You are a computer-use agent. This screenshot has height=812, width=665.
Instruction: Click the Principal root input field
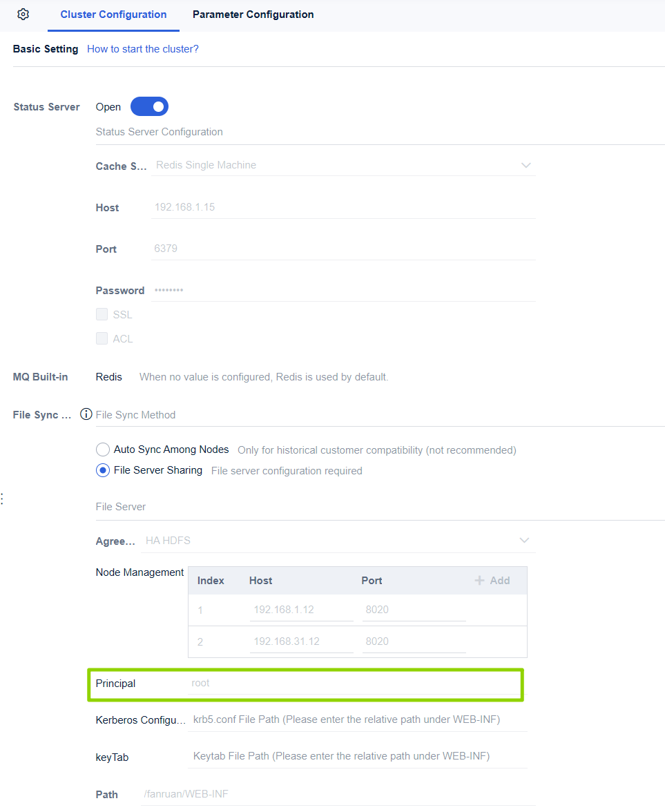click(x=354, y=684)
